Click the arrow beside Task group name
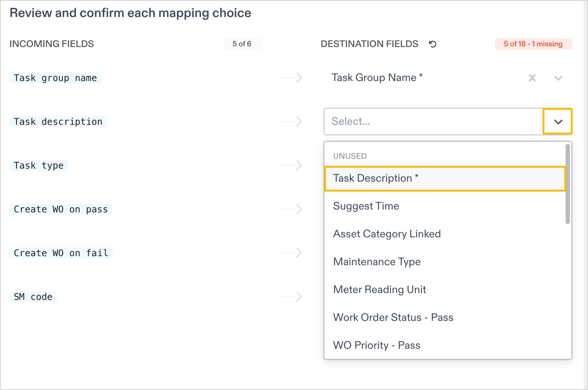 291,78
